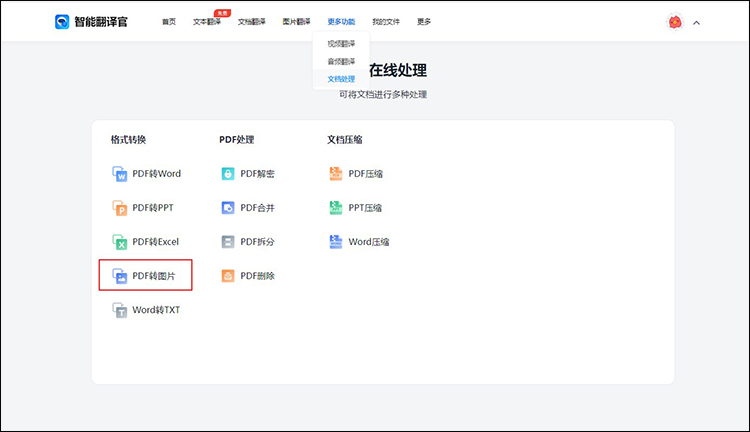Click the 智能翻译官 brand name text
This screenshot has width=750, height=432.
pos(101,22)
